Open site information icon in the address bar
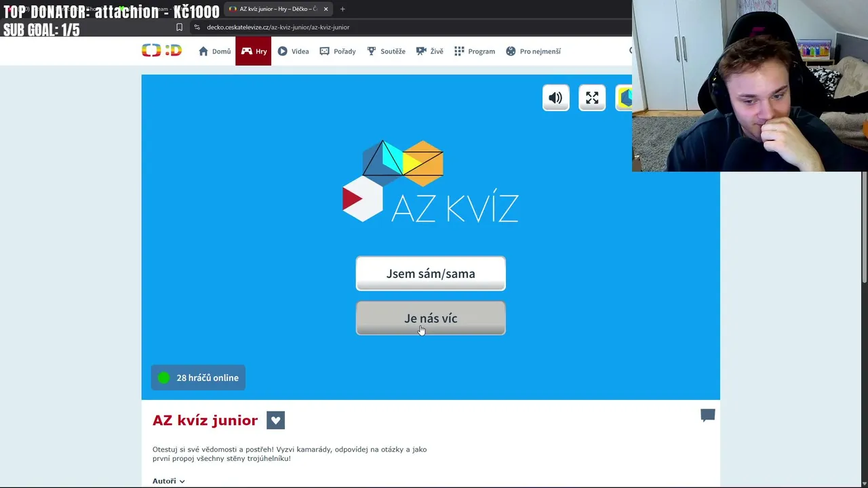The image size is (868, 488). click(x=197, y=27)
